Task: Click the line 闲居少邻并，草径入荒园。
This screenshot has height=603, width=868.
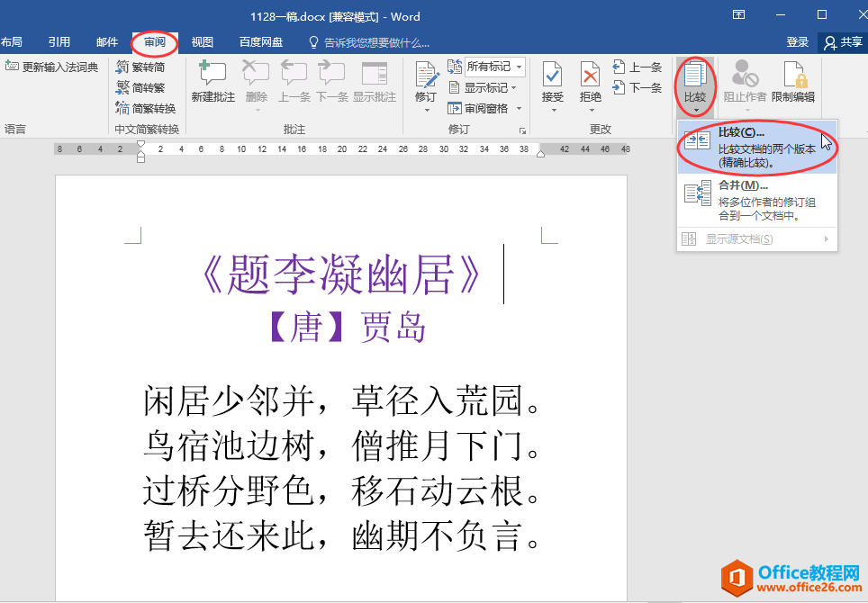Action: click(x=341, y=401)
